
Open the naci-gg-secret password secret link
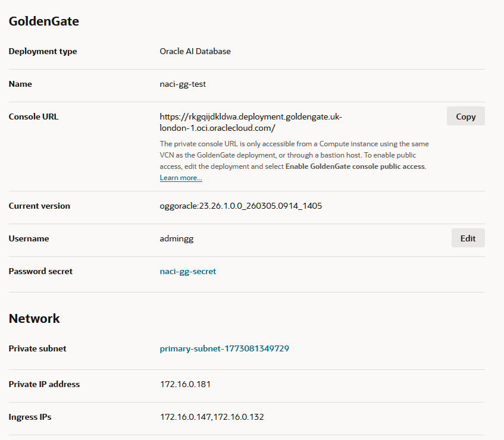tap(188, 271)
